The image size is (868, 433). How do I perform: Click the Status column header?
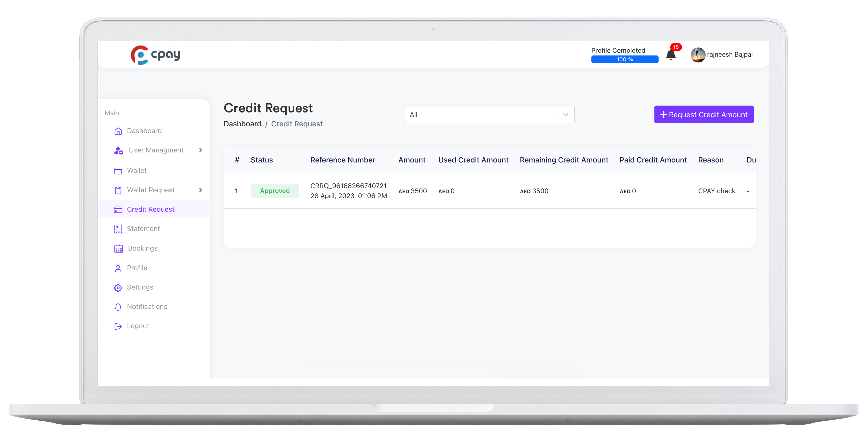coord(262,160)
